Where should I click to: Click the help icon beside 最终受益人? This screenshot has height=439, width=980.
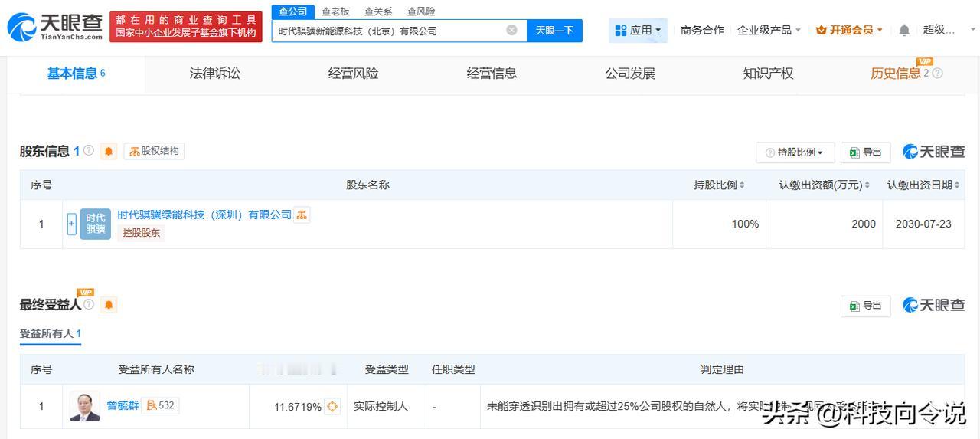click(x=89, y=304)
